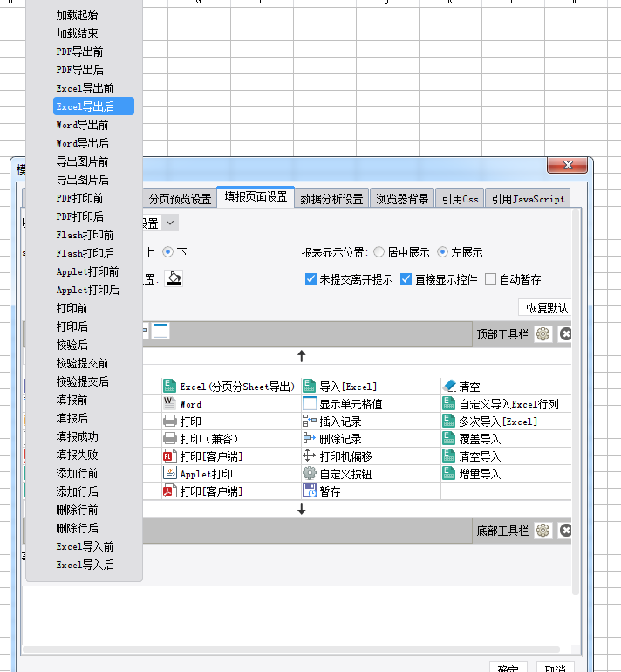Enable 自动暂存 checkbox
The image size is (621, 672).
[490, 279]
